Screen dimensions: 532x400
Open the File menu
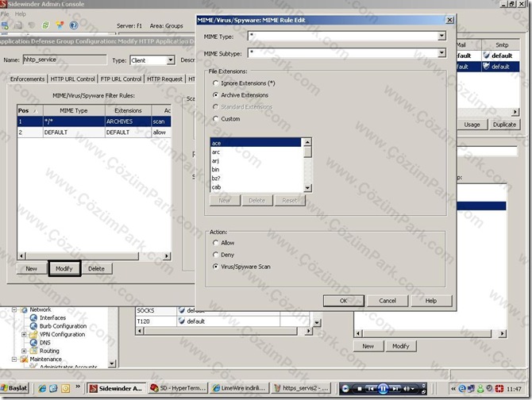click(5, 14)
